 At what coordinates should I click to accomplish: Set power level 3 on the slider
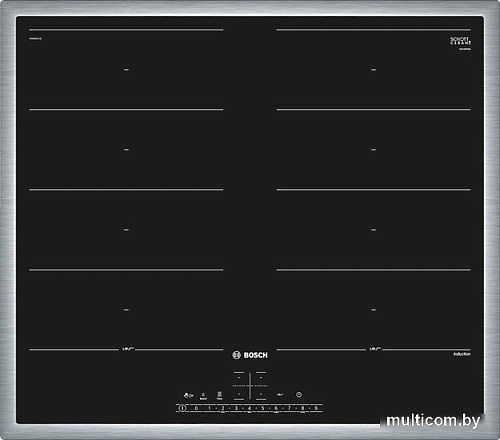pos(236,408)
